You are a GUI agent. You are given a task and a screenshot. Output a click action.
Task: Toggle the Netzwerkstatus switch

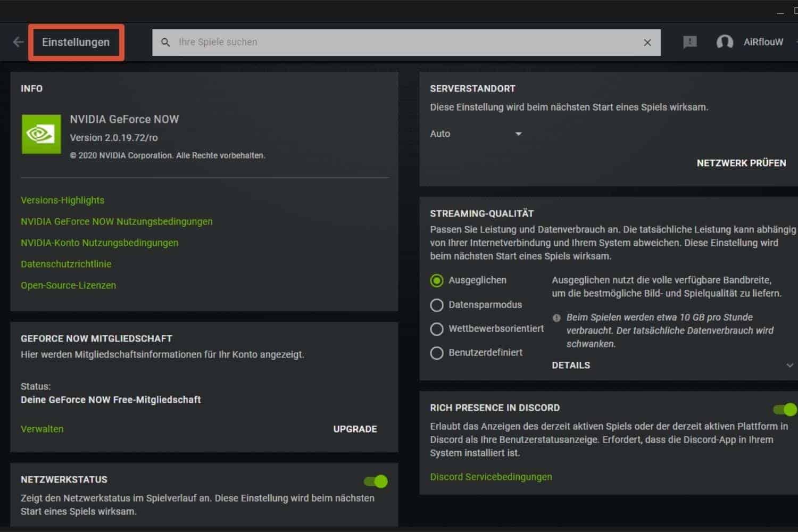(x=376, y=481)
